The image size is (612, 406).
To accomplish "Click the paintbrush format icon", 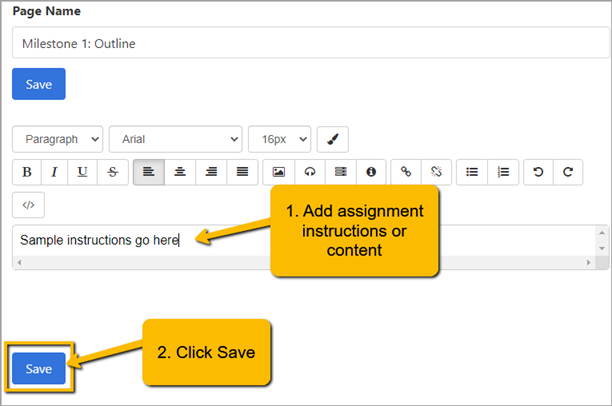I will [333, 139].
